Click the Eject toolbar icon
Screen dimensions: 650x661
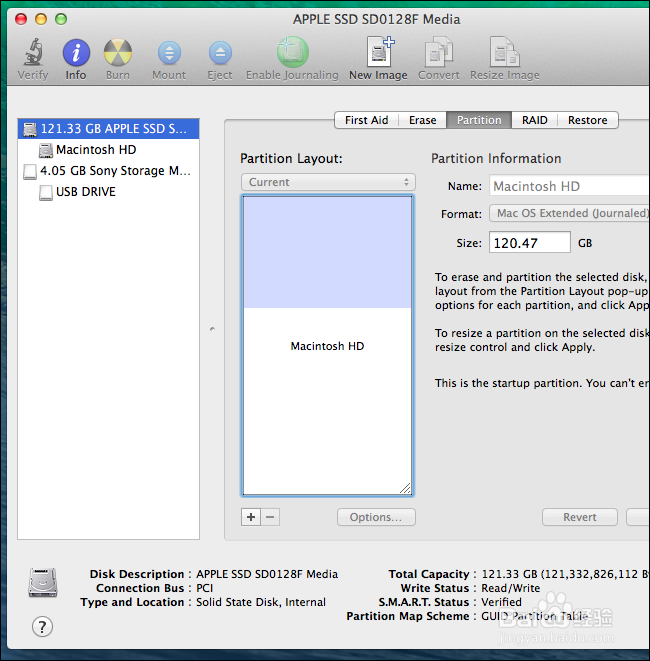point(220,53)
